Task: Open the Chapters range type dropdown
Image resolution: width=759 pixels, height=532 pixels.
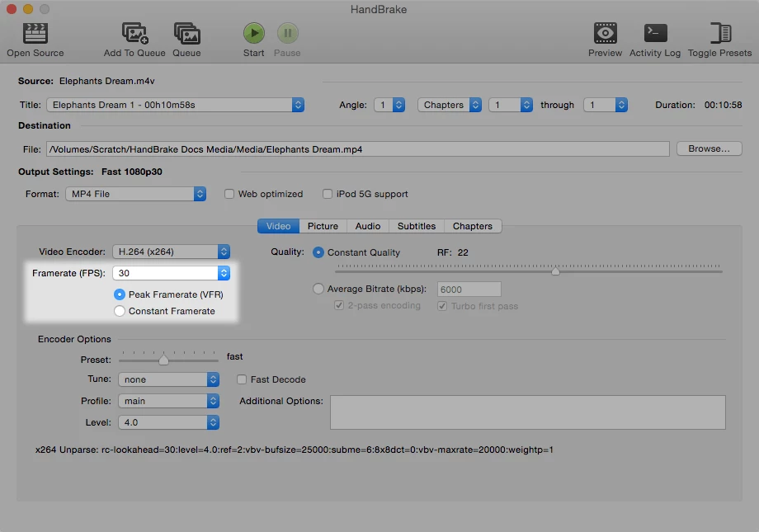Action: pyautogui.click(x=450, y=105)
